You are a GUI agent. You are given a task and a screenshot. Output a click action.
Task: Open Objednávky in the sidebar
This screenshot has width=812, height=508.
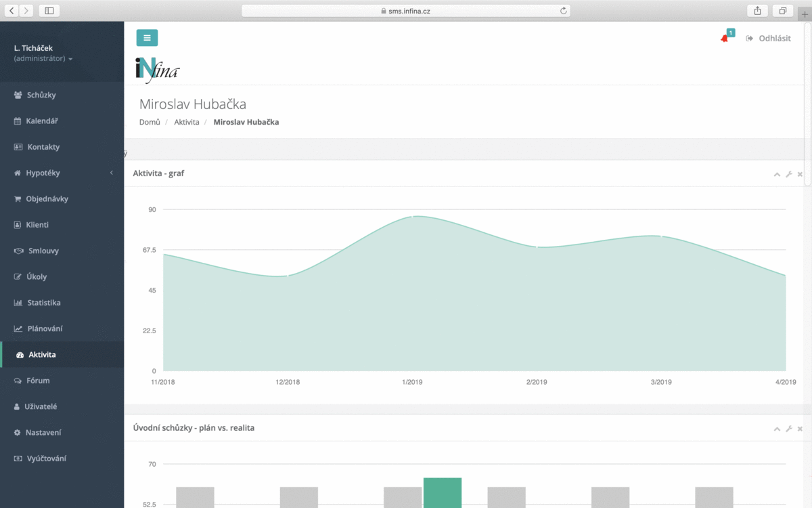(62, 199)
